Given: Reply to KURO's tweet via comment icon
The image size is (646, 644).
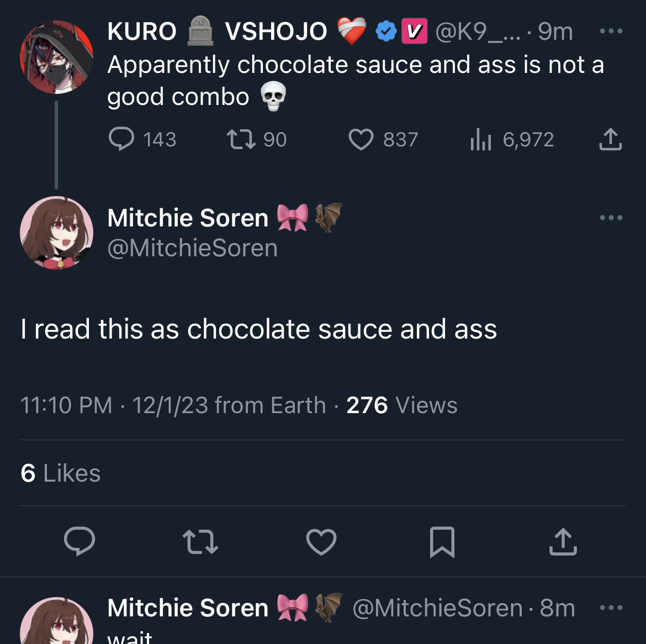Looking at the screenshot, I should point(121,139).
